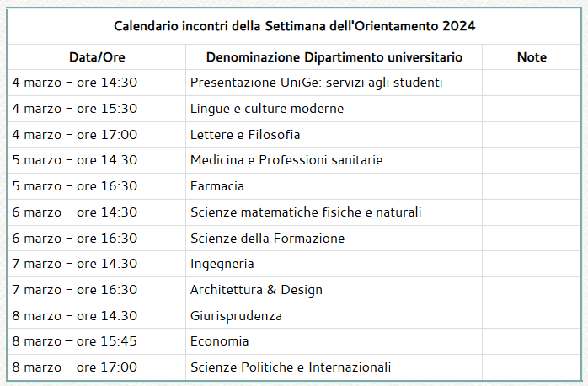
Task: Click 'Medicina e Professioni sanitarie' cell
Action: pyautogui.click(x=286, y=160)
